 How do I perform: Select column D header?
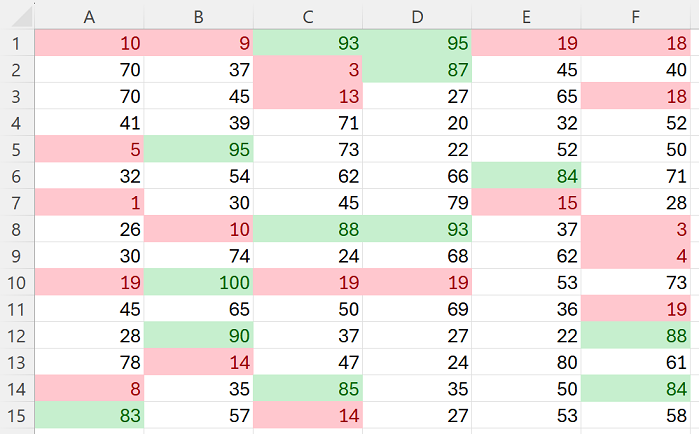pyautogui.click(x=417, y=16)
